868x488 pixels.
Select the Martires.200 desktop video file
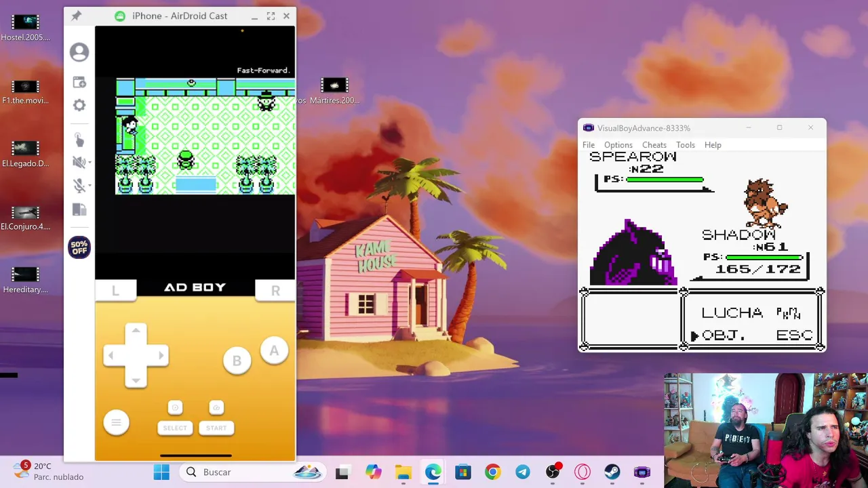[334, 91]
